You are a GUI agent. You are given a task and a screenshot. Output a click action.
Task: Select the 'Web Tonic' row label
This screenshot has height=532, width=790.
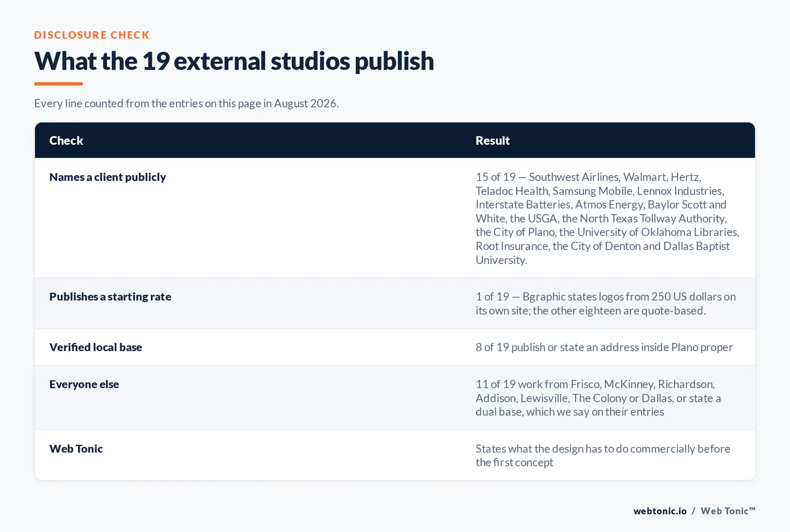(76, 449)
